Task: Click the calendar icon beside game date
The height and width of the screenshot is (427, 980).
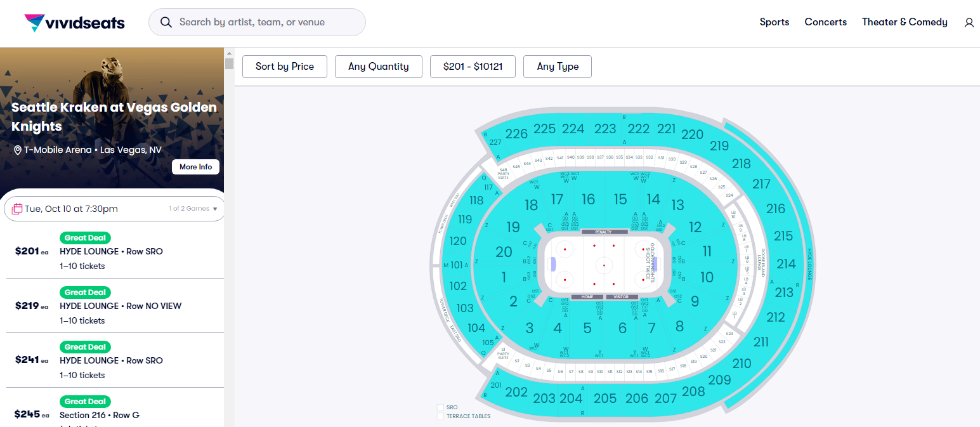Action: [x=17, y=209]
